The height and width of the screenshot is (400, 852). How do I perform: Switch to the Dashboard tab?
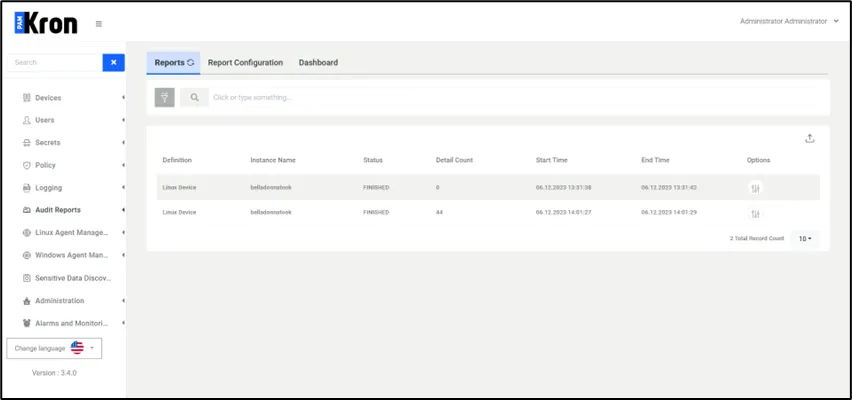coord(318,62)
